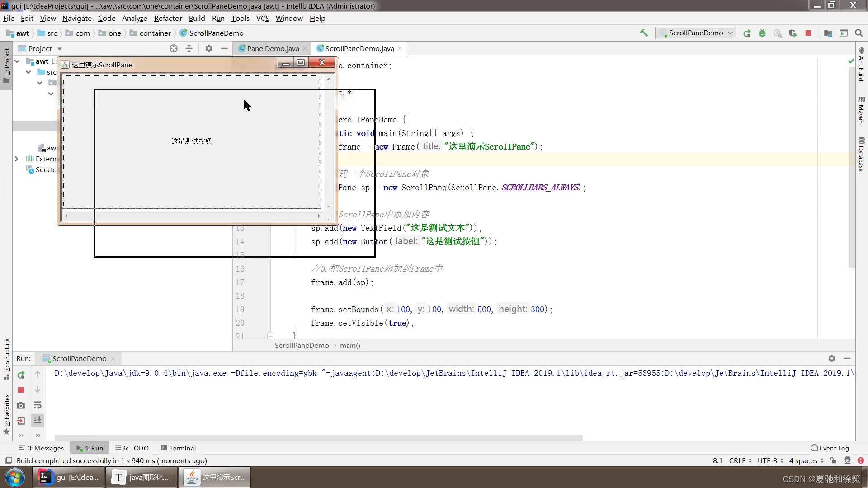
Task: Toggle soft-wrap in the Run console
Action: 38,405
